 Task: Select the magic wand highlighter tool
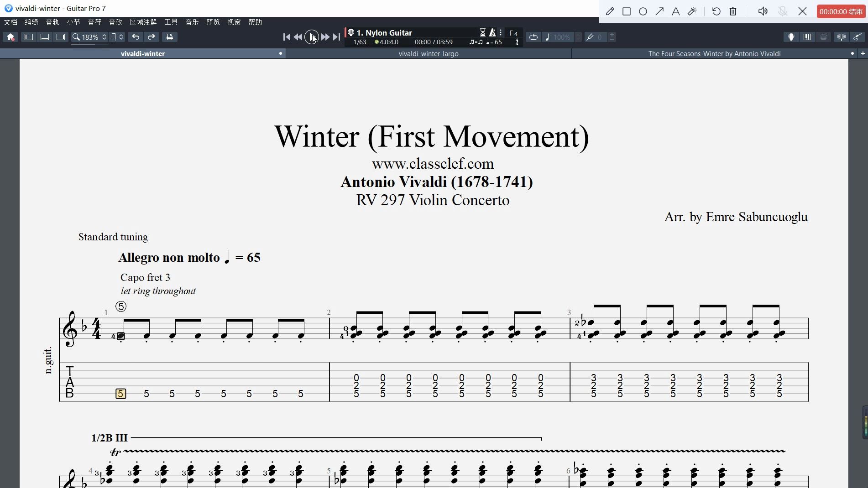(x=692, y=11)
